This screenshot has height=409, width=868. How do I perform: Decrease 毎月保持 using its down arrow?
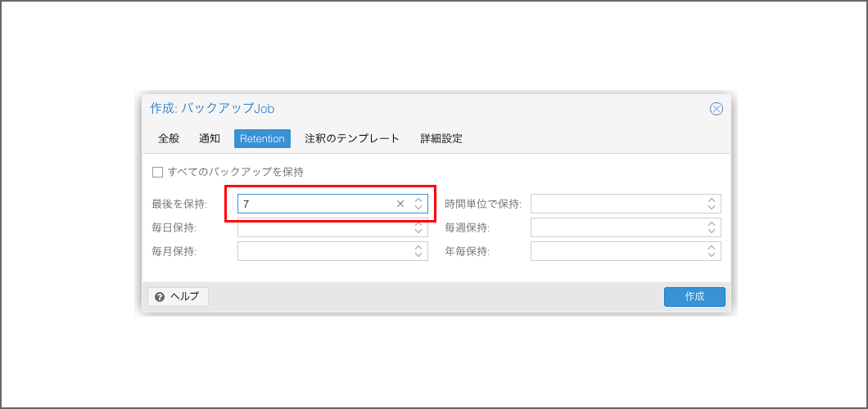pyautogui.click(x=418, y=255)
